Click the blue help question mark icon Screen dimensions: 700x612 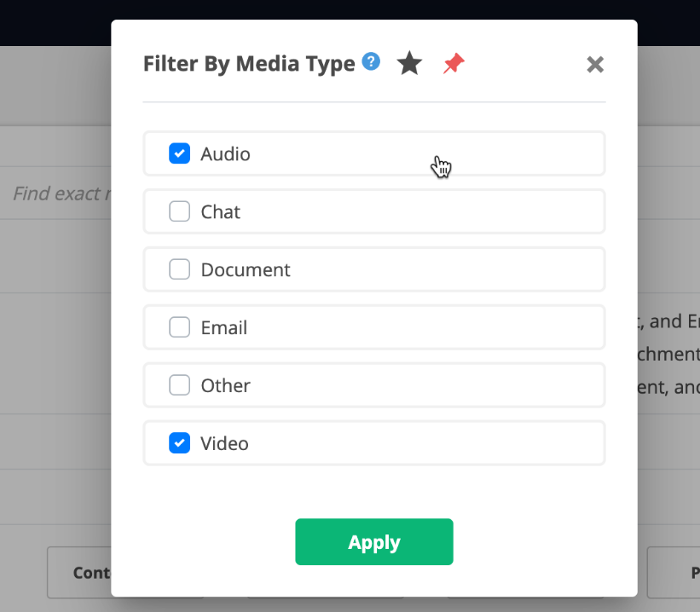[x=371, y=62]
